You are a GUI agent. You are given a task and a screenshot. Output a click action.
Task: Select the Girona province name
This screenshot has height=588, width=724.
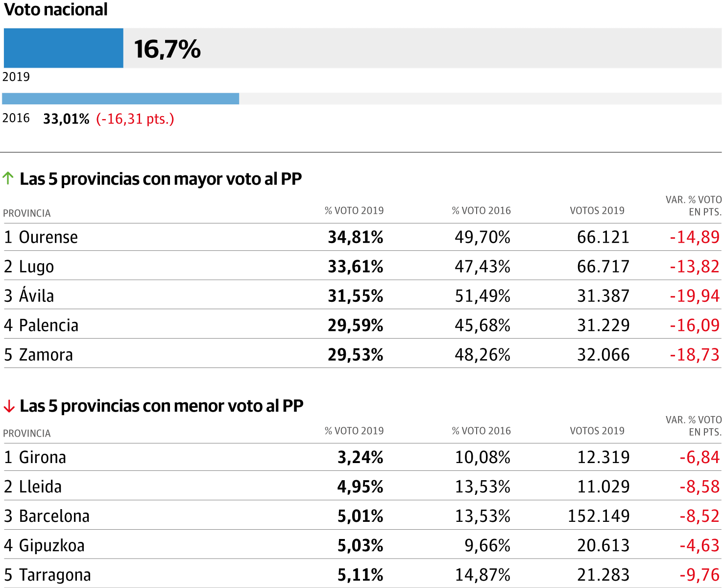click(42, 457)
